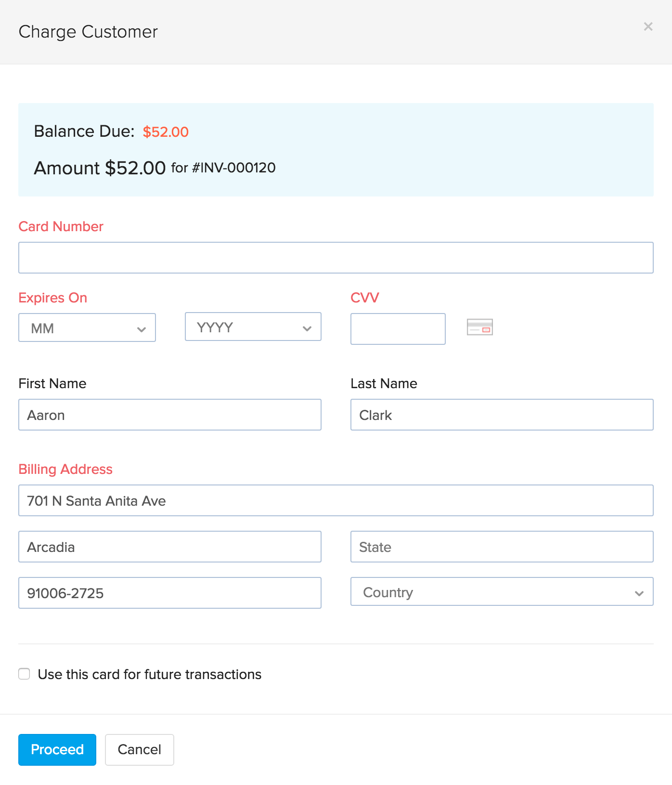The height and width of the screenshot is (785, 672).
Task: Select the First Name field containing Aaron
Action: 169,415
